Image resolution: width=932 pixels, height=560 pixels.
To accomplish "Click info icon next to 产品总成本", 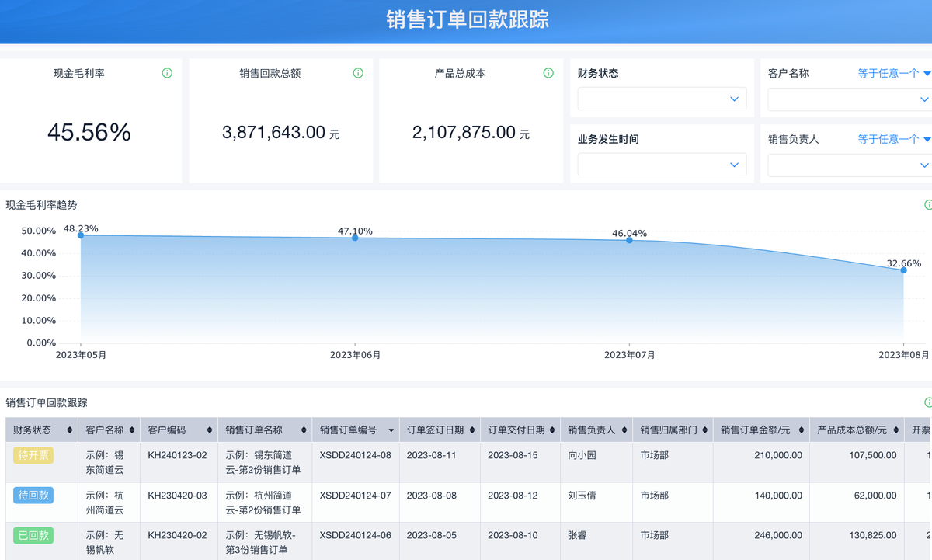I will click(548, 73).
